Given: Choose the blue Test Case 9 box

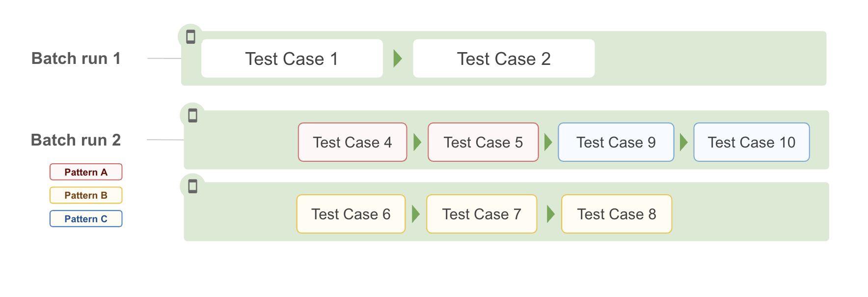Looking at the screenshot, I should coord(616,142).
